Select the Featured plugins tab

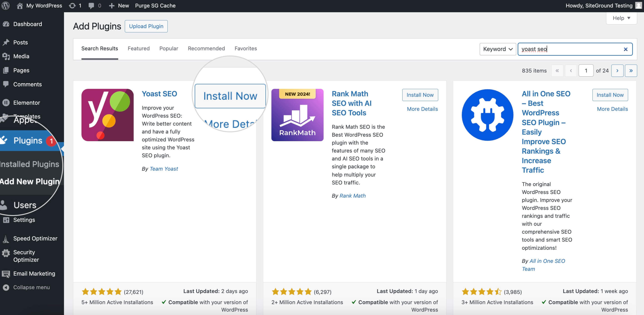tap(138, 48)
